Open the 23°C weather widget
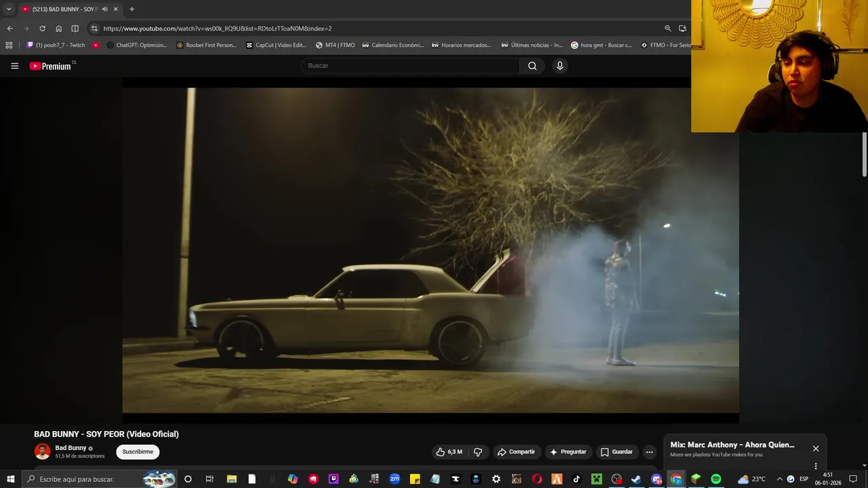The height and width of the screenshot is (488, 868). (x=751, y=479)
